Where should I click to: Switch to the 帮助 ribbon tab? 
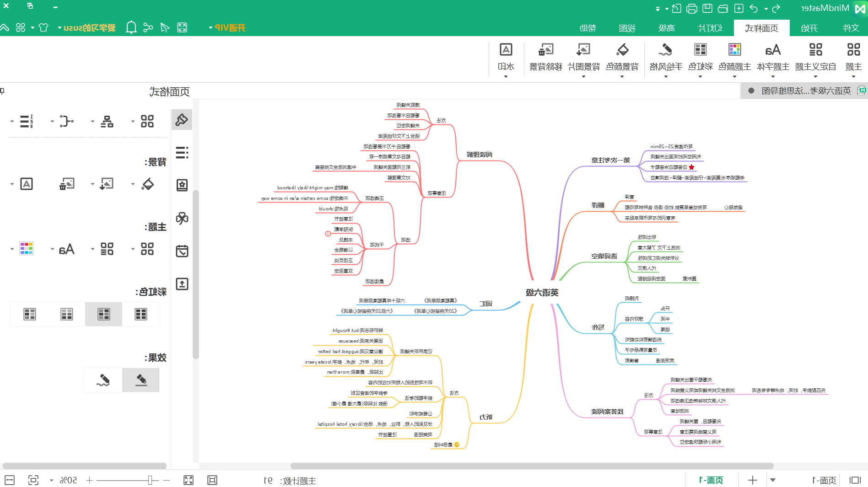pos(588,28)
